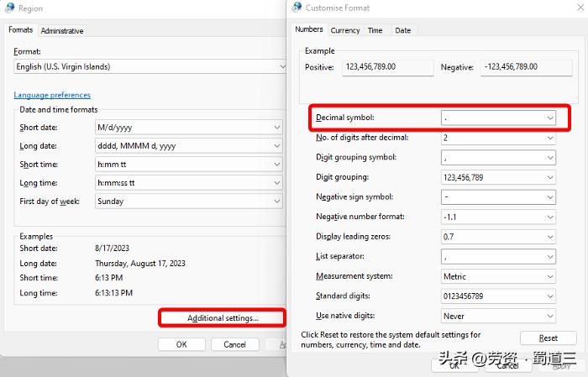The image size is (588, 377).
Task: Click the Long time example 6:13:13 PM
Action: pos(114,293)
